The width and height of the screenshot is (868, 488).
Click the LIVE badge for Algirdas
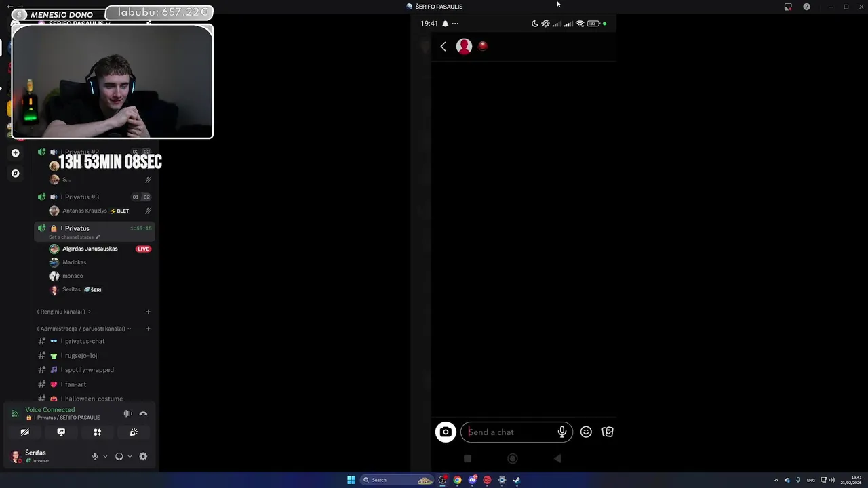tap(142, 249)
